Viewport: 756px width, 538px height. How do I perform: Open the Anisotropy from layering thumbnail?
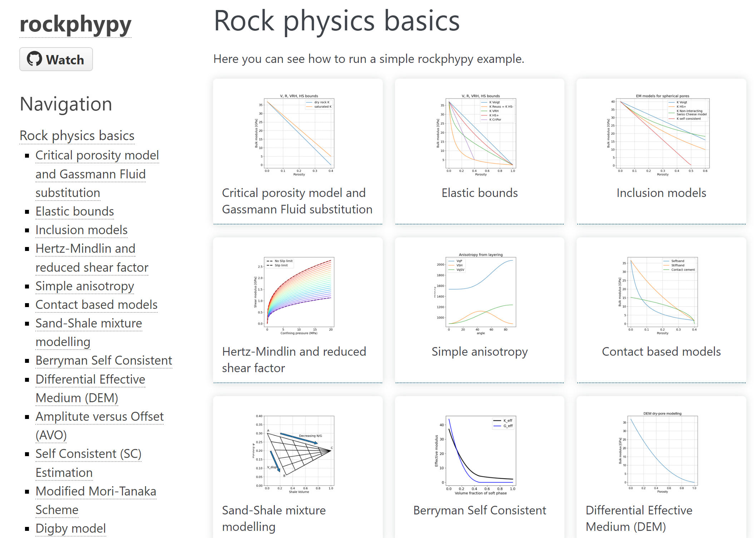click(479, 294)
